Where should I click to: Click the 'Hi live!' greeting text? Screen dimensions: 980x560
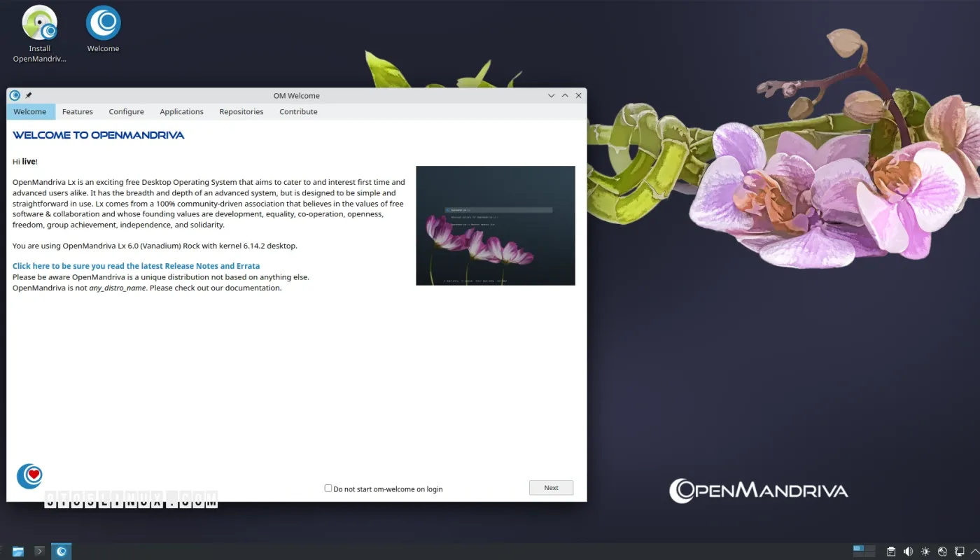point(25,162)
